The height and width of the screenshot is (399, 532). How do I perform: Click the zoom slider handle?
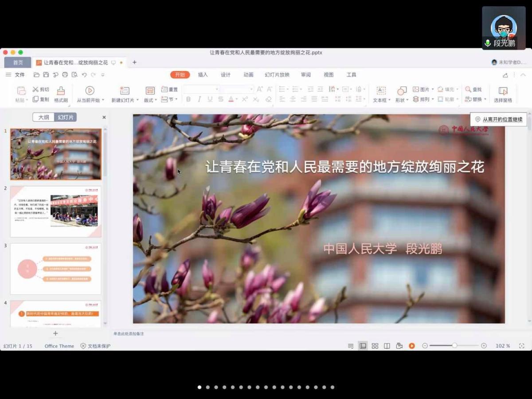pos(454,346)
